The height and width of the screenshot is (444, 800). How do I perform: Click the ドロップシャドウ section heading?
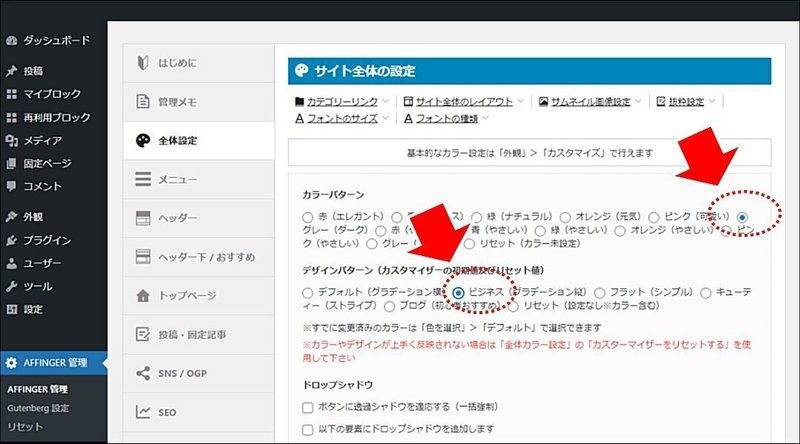(337, 385)
